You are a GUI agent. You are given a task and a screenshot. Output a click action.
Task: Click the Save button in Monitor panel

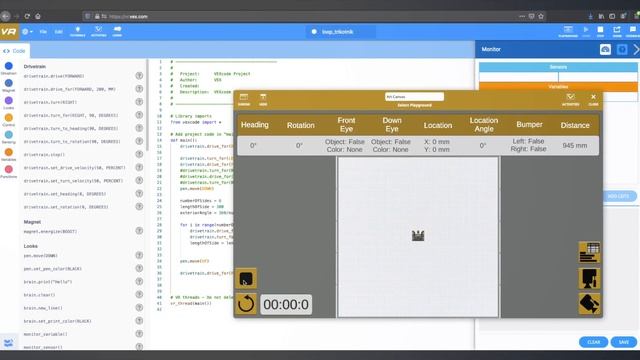point(624,342)
